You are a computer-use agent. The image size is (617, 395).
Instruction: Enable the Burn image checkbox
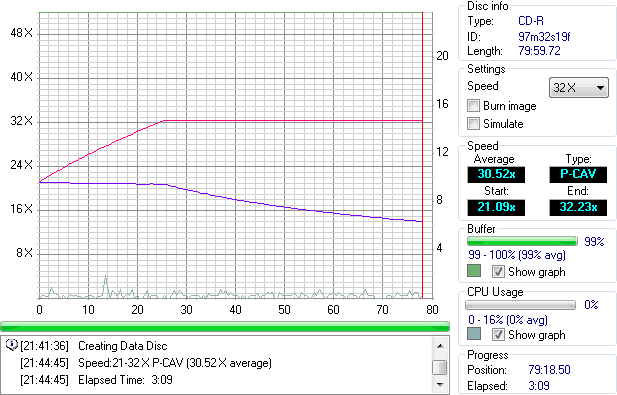tap(473, 105)
